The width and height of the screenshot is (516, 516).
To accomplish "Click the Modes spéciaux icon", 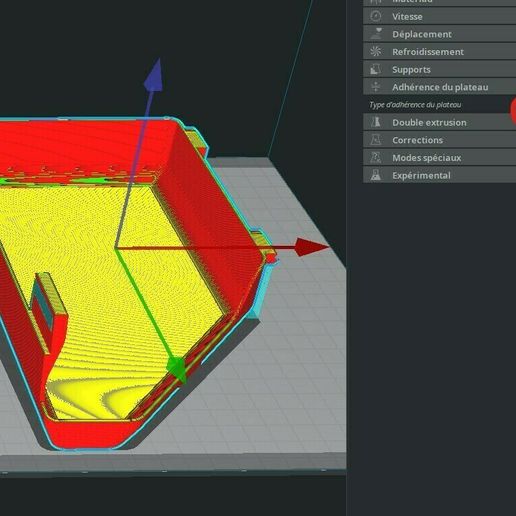I will [x=376, y=157].
